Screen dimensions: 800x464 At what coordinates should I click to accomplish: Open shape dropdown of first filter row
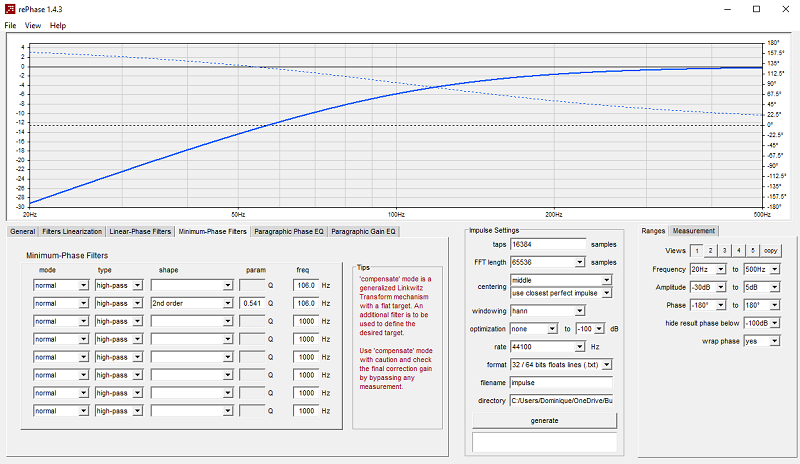coord(192,285)
